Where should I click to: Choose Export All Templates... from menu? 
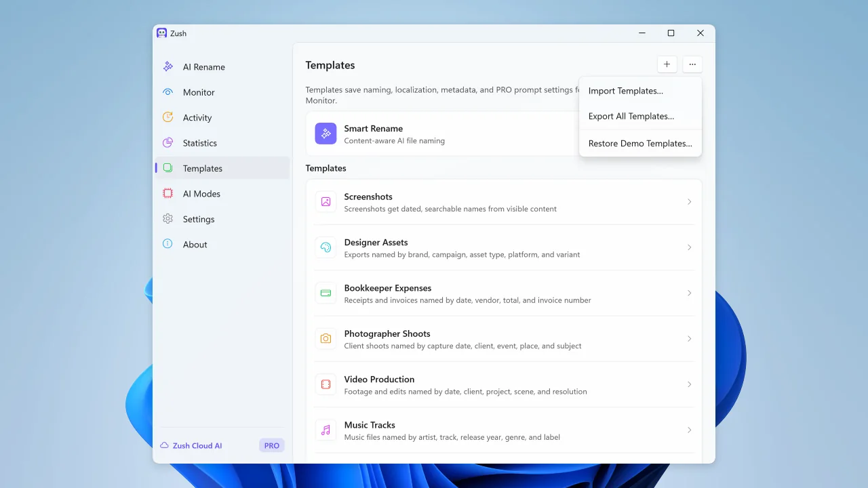pos(640,116)
